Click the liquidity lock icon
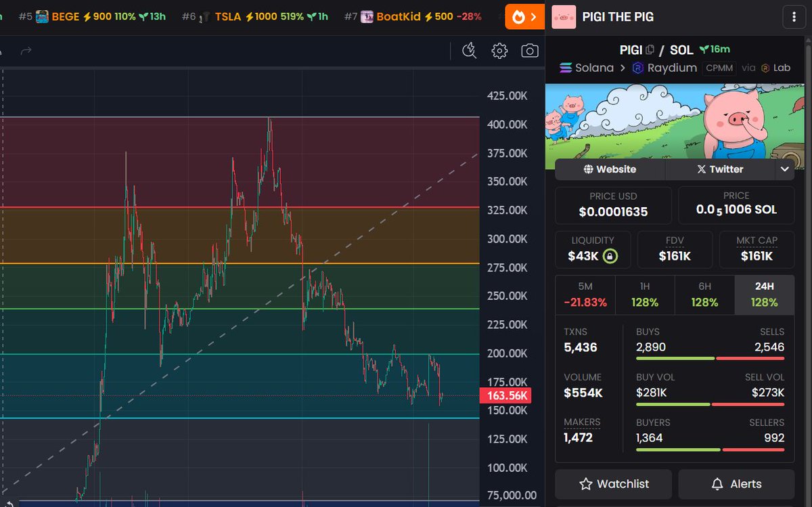The image size is (812, 507). 610,256
